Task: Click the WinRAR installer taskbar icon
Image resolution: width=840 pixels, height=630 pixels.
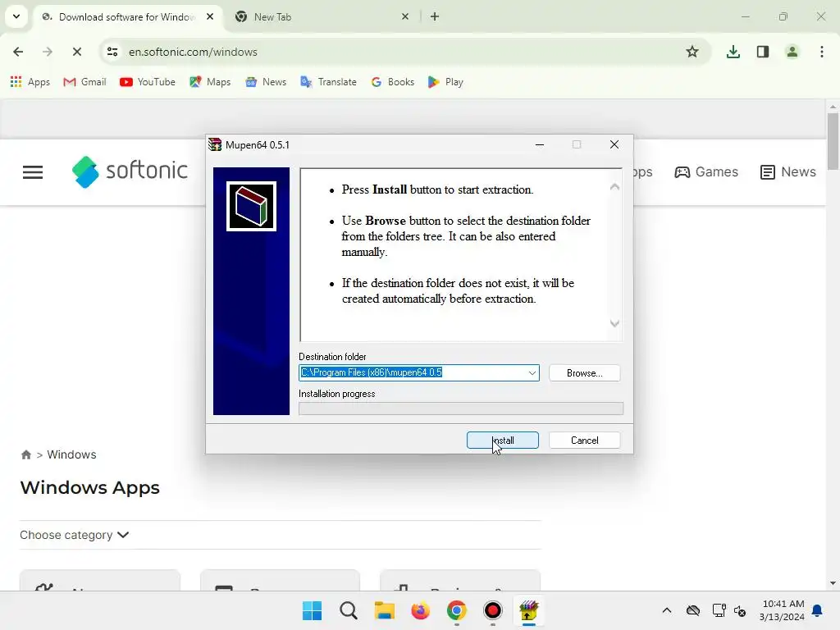Action: (x=529, y=610)
